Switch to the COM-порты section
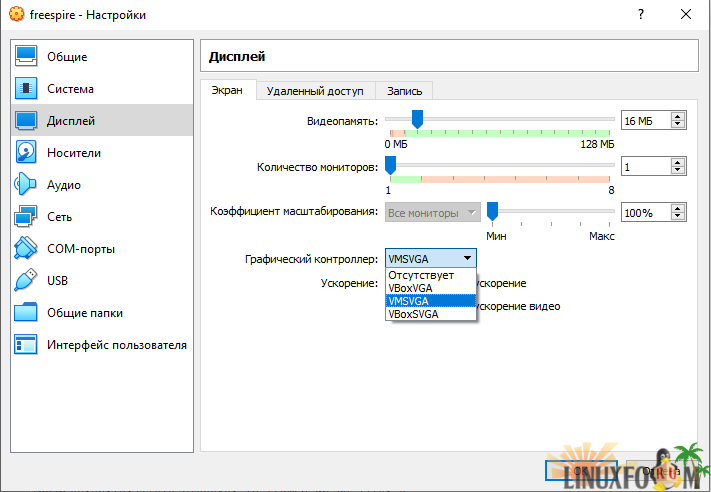The image size is (711, 492). [x=80, y=249]
